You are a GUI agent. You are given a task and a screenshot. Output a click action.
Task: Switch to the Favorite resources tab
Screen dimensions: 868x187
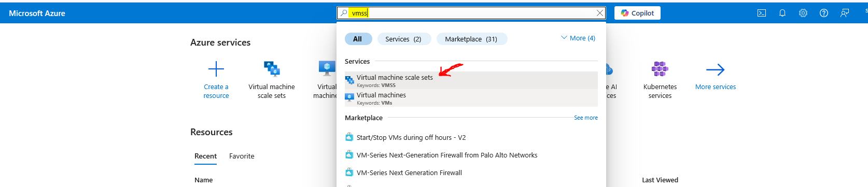[x=242, y=156]
